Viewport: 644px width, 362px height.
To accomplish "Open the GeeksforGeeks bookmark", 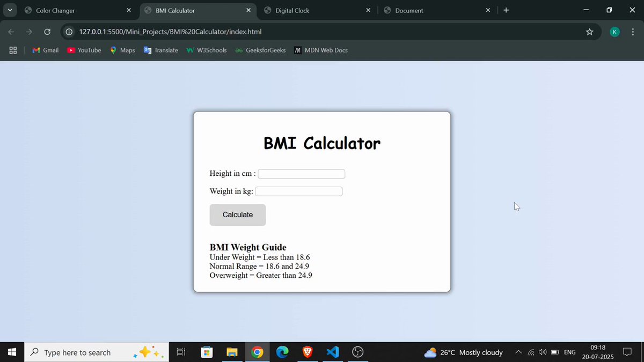I will 260,50.
